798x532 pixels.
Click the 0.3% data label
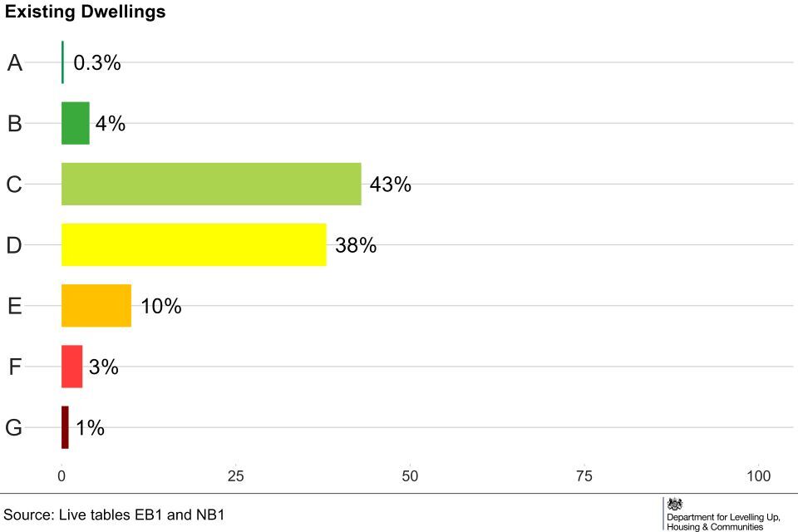click(x=97, y=63)
